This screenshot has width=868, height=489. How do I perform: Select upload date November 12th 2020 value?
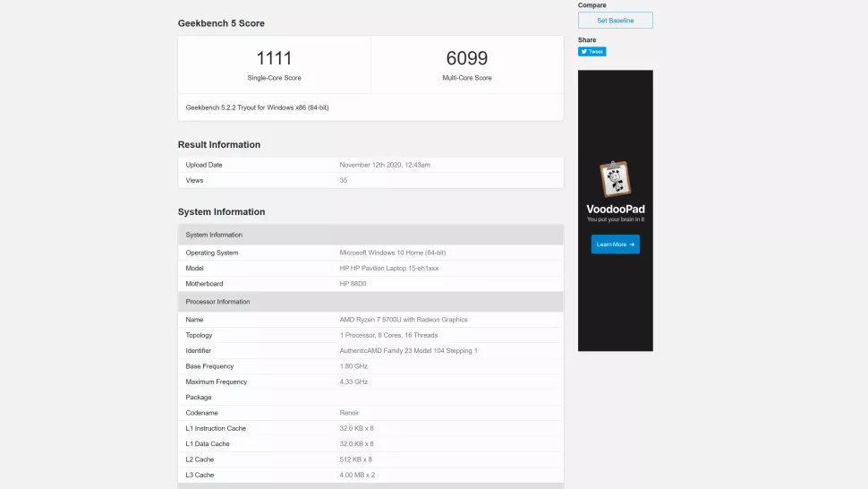click(385, 165)
